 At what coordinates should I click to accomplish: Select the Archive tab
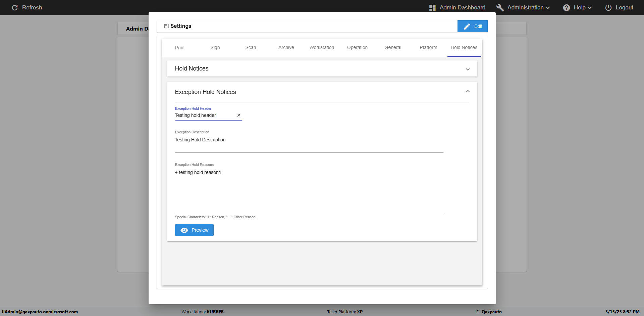(x=286, y=48)
